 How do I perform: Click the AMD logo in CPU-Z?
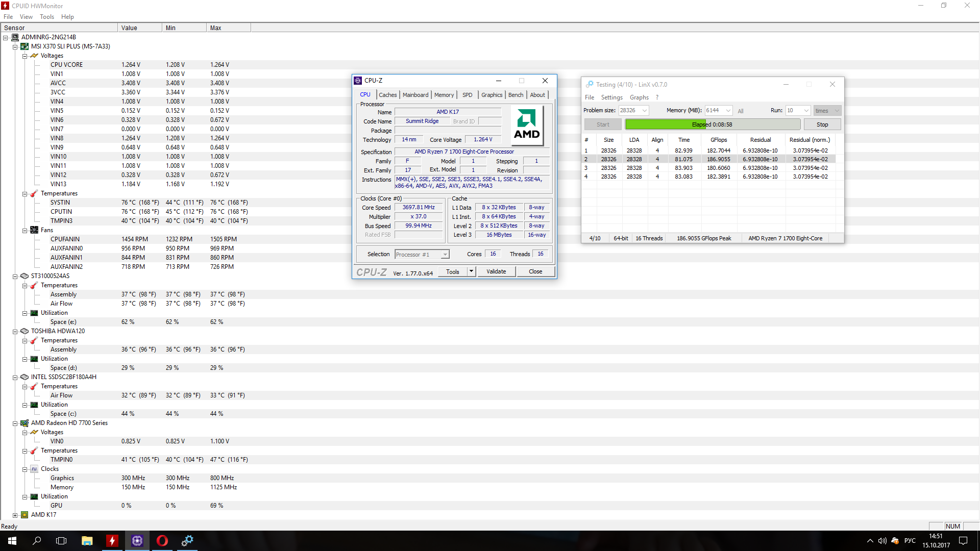527,125
